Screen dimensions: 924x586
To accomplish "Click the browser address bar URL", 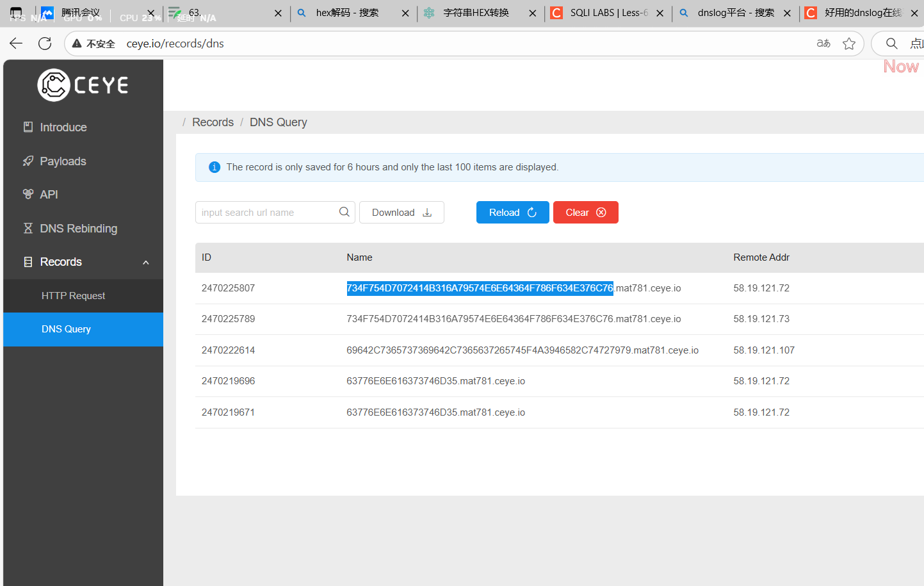I will [175, 44].
